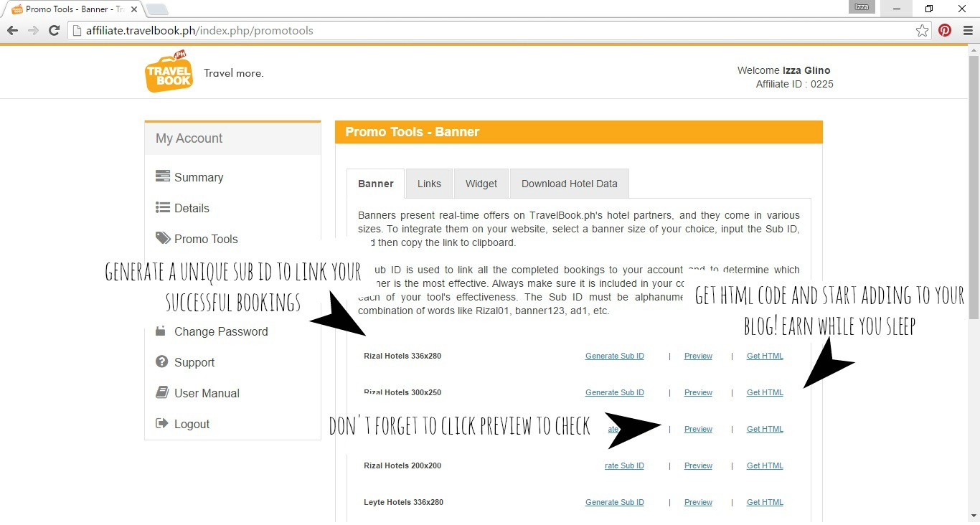Preview the Leyte Hotels 336x280 banner
The height and width of the screenshot is (525, 980).
[x=698, y=502]
